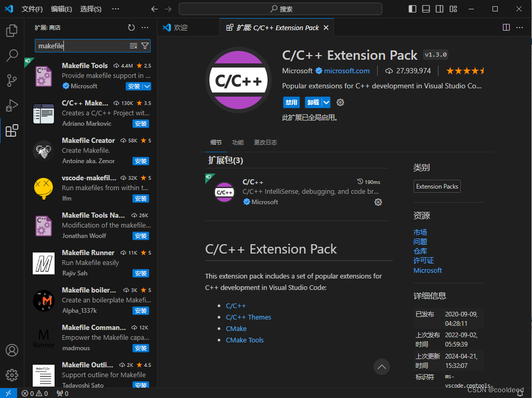
Task: Click the 卸载 uninstall button
Action: click(313, 102)
